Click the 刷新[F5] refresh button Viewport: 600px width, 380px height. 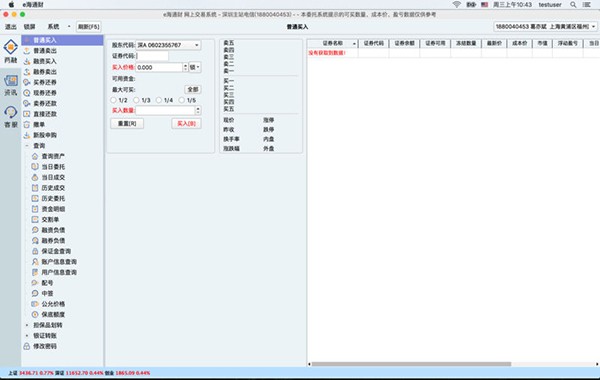(x=89, y=26)
